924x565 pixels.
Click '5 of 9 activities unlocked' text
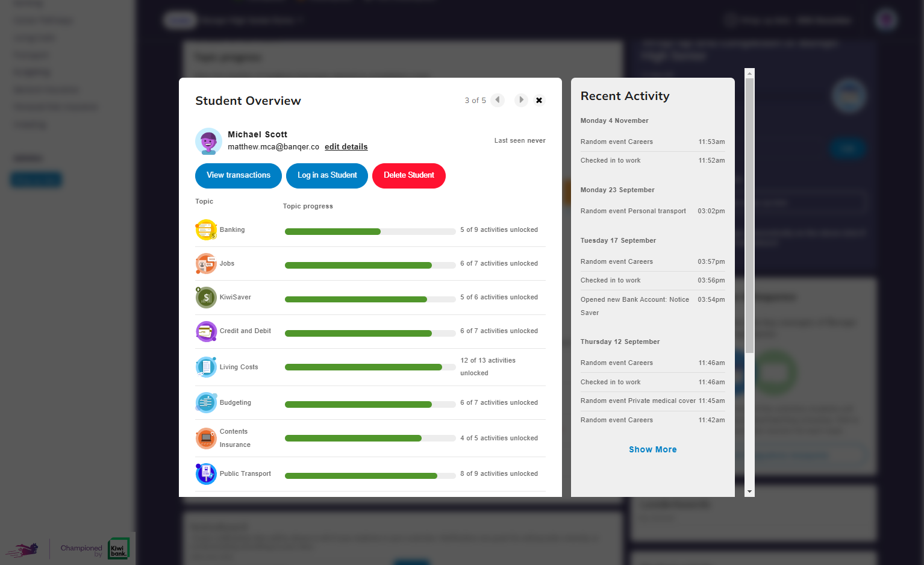click(499, 230)
